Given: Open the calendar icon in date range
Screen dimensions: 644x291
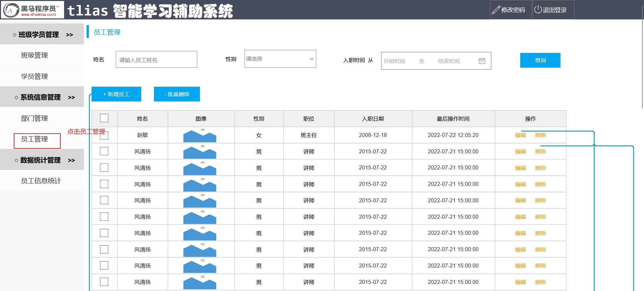Looking at the screenshot, I should pos(482,61).
